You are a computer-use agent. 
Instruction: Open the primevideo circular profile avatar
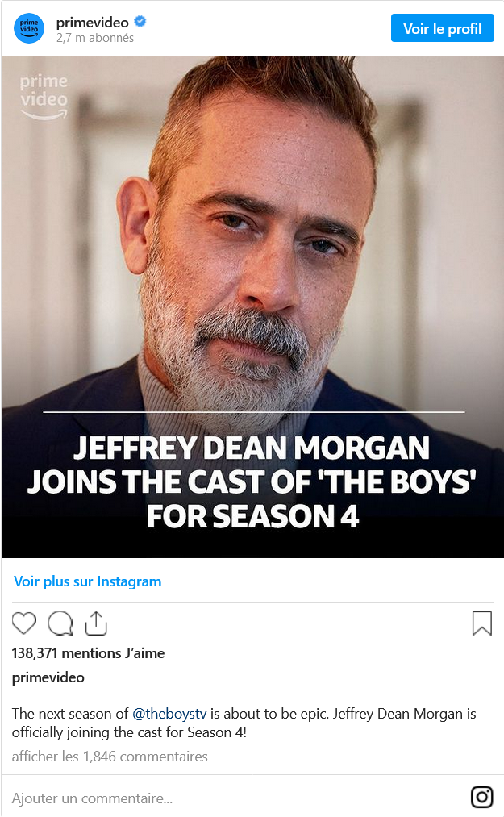point(28,28)
